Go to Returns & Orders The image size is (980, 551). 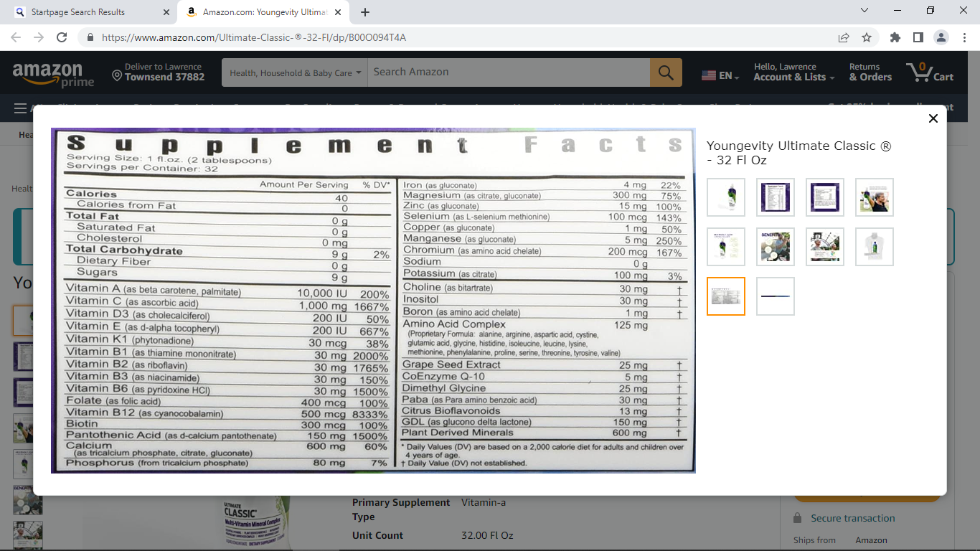[870, 72]
